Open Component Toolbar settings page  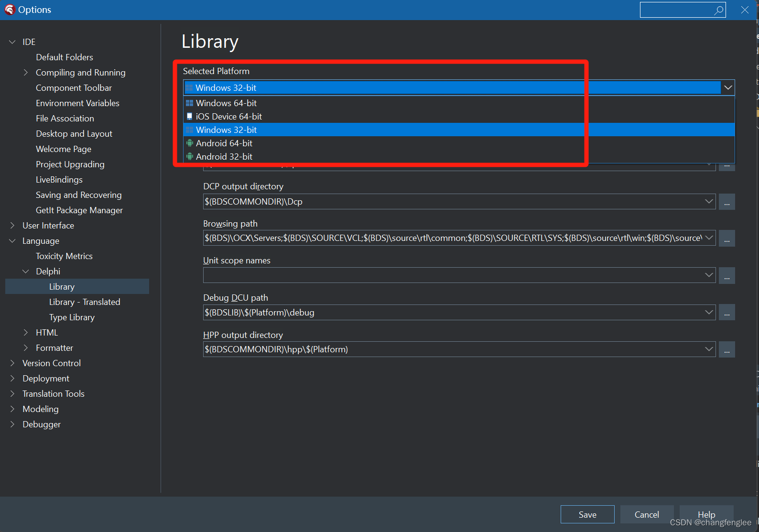coord(74,87)
